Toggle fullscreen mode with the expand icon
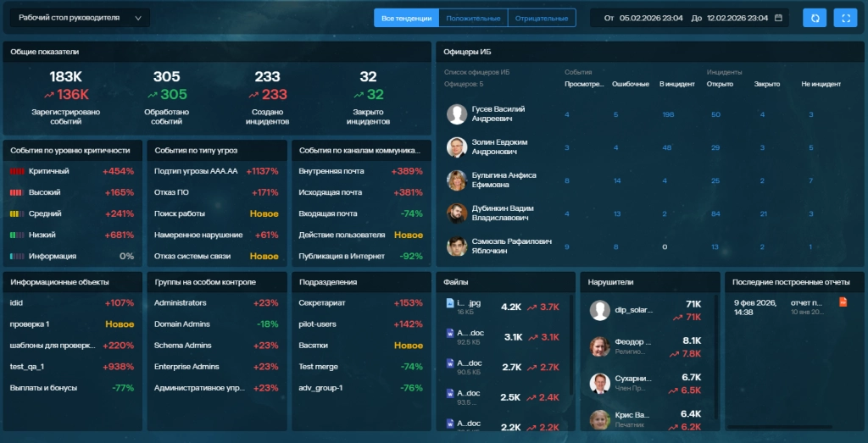 click(x=845, y=18)
